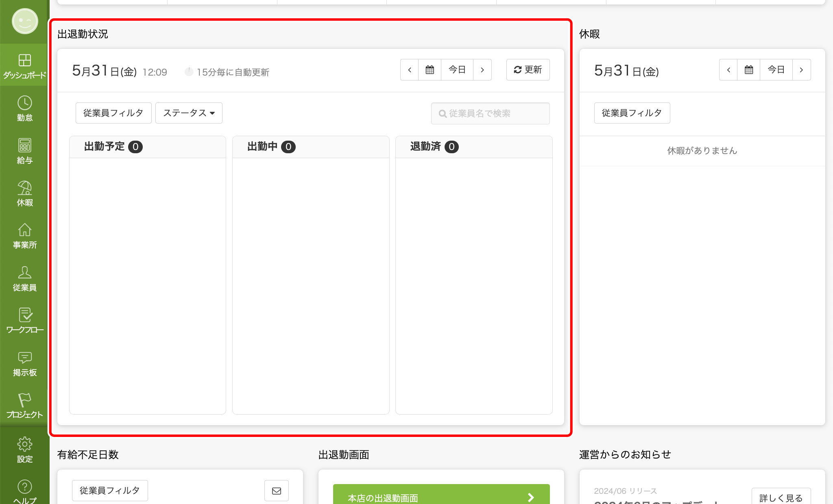
Task: Open the 従業員 employees sidebar icon
Action: coord(24,278)
